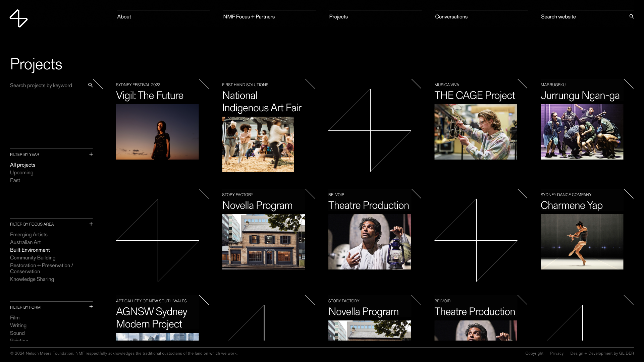Open the About menu item
Image resolution: width=644 pixels, height=362 pixels.
point(124,17)
